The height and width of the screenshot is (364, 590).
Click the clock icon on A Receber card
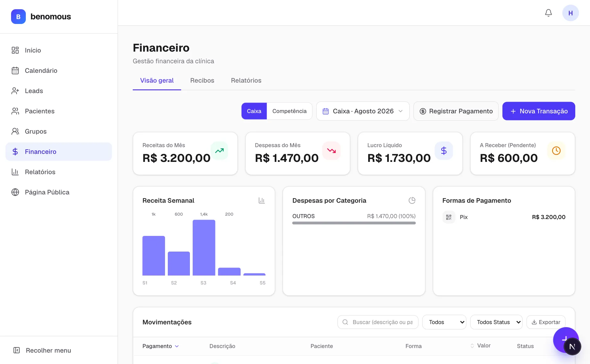(556, 151)
